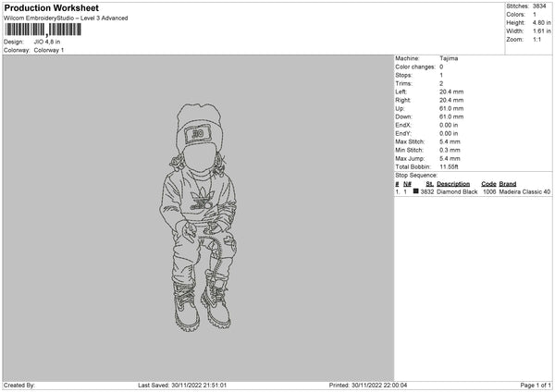
Task: Click the stitch count 3832 in the stop row
Action: [427, 191]
